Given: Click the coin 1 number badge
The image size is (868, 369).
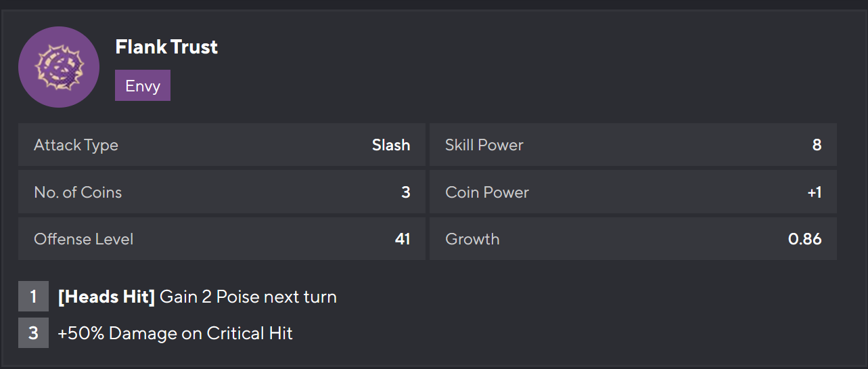Looking at the screenshot, I should (33, 297).
